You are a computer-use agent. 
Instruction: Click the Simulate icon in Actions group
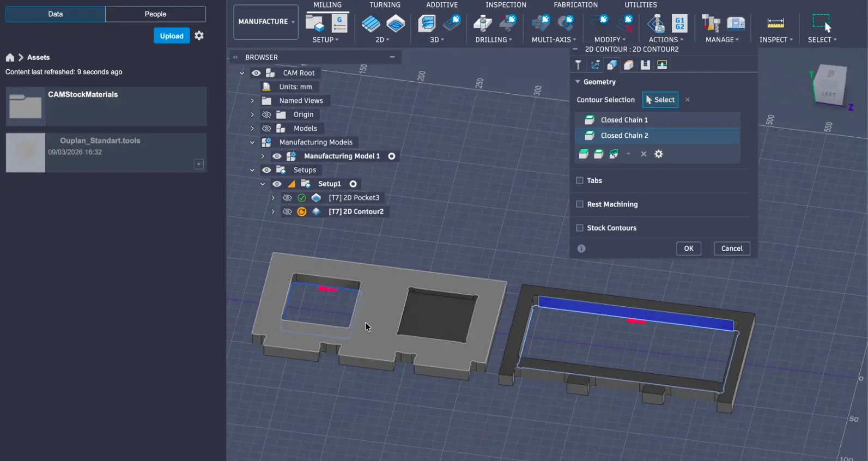[x=655, y=23]
